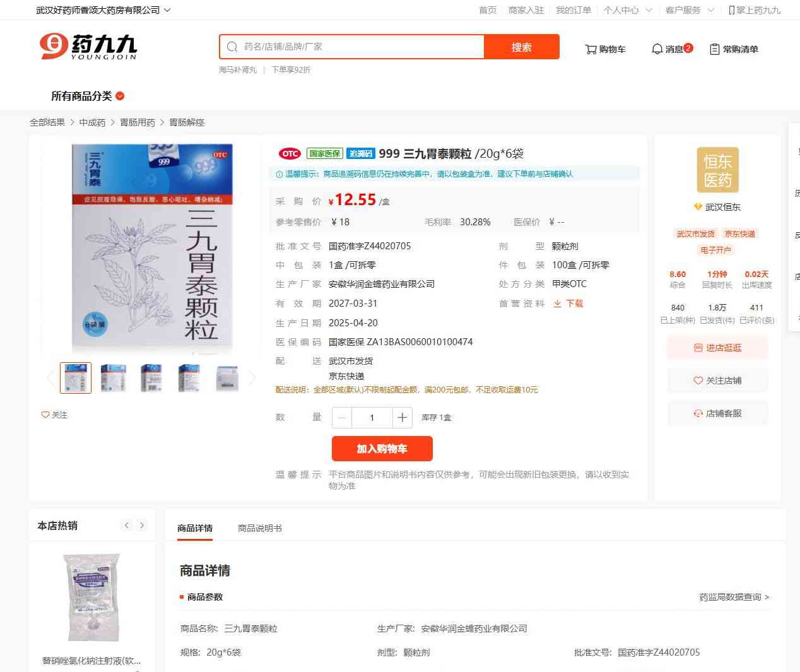Toggle 关注店铺 follow store heart
This screenshot has width=800, height=672.
(x=717, y=380)
